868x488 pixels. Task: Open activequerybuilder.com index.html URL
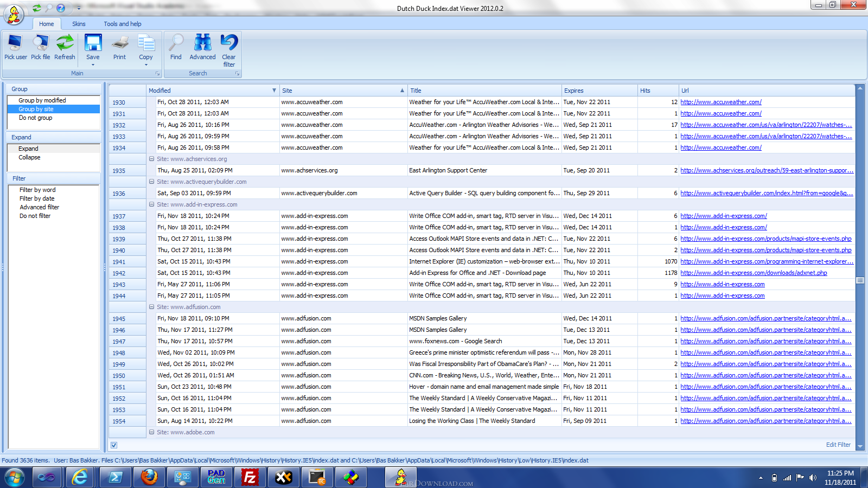(767, 193)
